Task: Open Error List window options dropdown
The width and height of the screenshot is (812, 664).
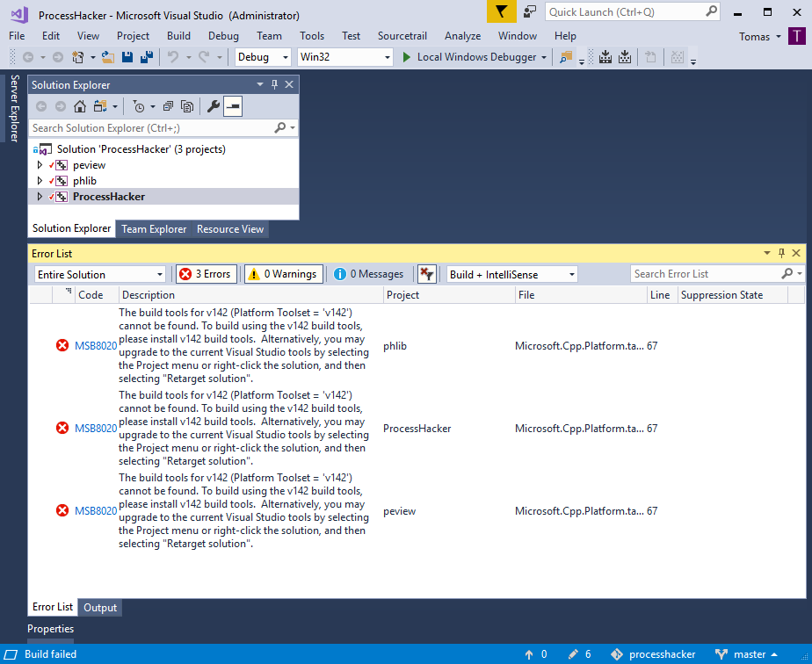Action: tap(767, 253)
